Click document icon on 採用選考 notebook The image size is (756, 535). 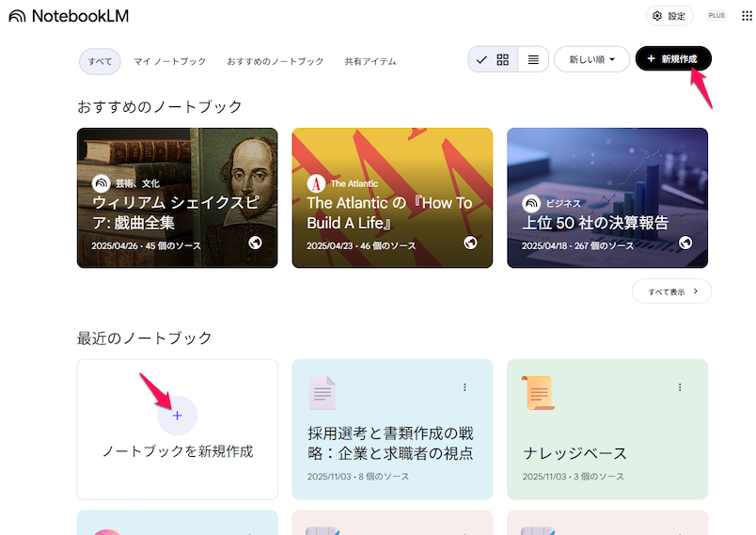[x=323, y=393]
